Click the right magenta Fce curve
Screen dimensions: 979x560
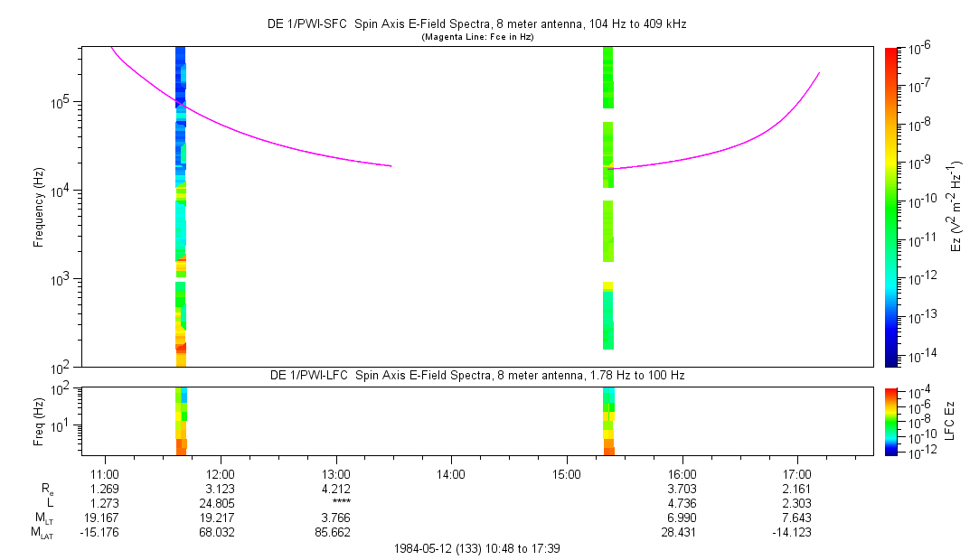point(723,149)
